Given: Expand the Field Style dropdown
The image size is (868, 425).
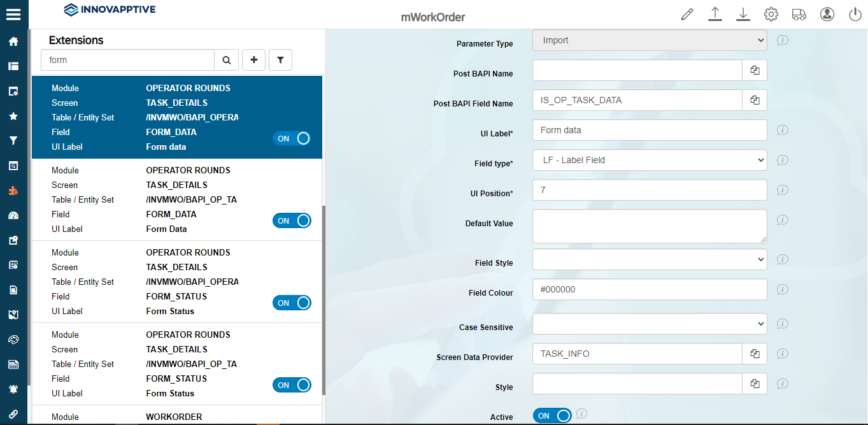Looking at the screenshot, I should point(649,259).
